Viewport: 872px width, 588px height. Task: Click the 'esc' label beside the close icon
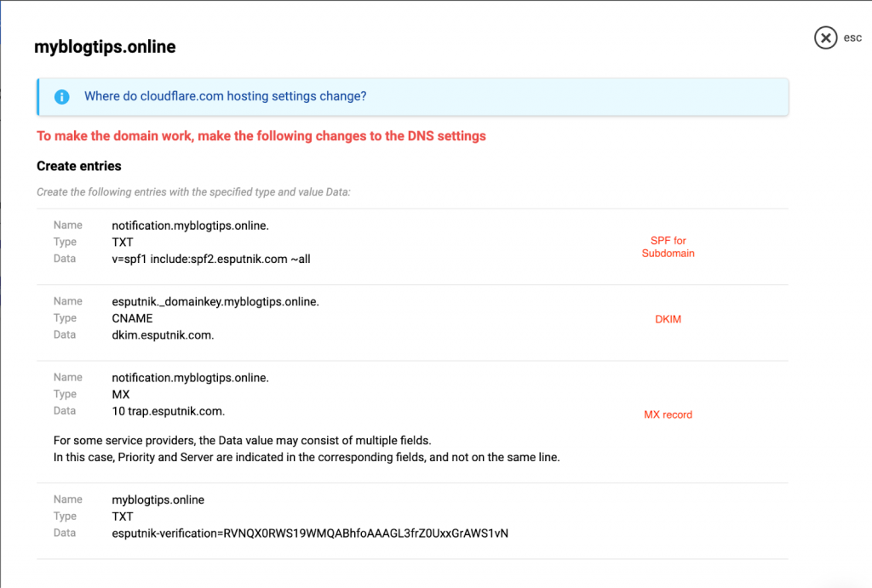[852, 38]
